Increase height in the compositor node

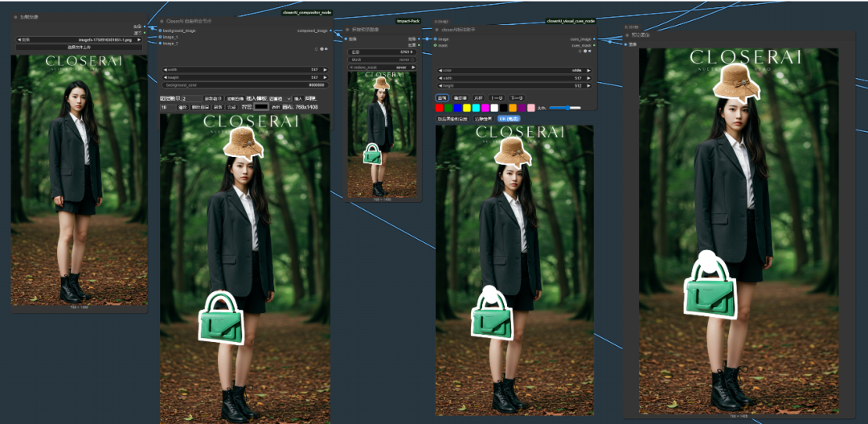325,77
